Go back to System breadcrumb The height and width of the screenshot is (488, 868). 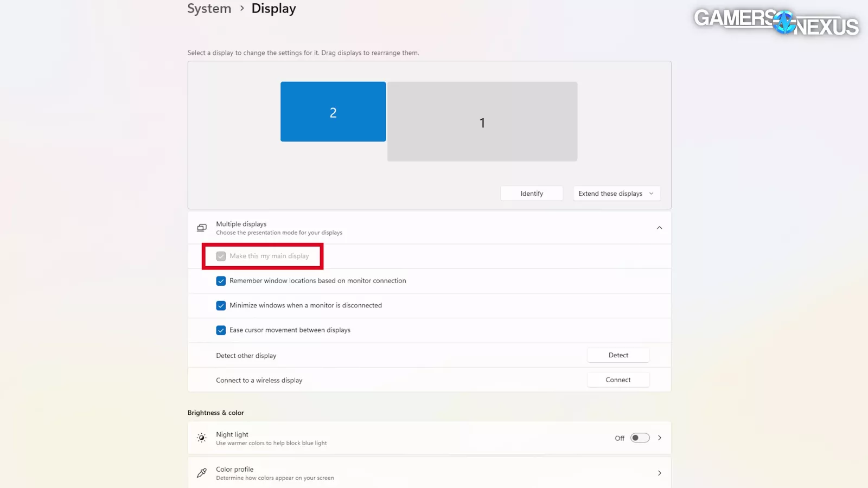click(x=209, y=9)
